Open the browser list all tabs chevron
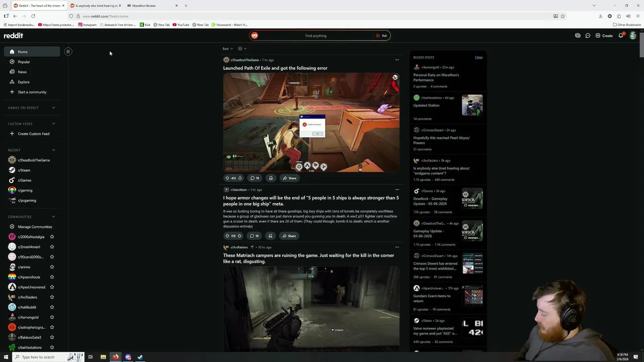The image size is (644, 362). pos(594,6)
